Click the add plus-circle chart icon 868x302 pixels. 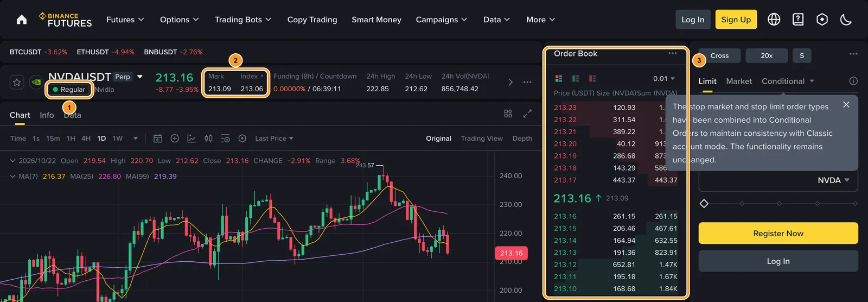coord(175,139)
